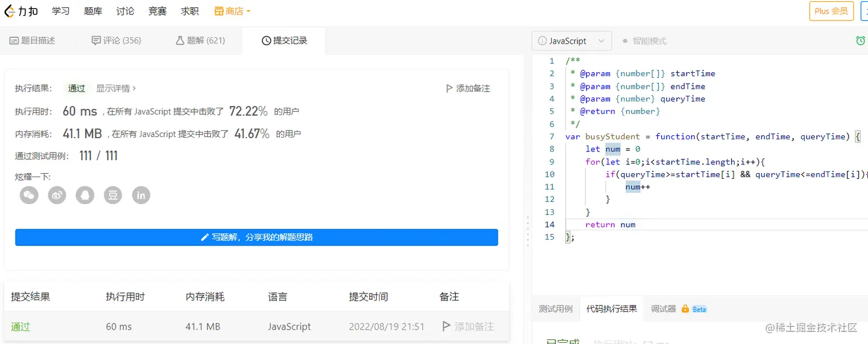Select the 代码执行结果 tab
868x344 pixels.
click(x=611, y=308)
